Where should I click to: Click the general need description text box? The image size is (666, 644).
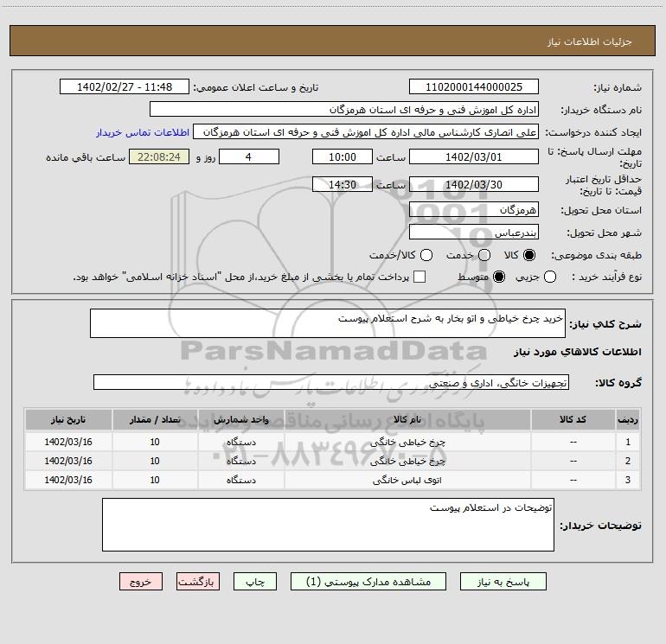(328, 323)
